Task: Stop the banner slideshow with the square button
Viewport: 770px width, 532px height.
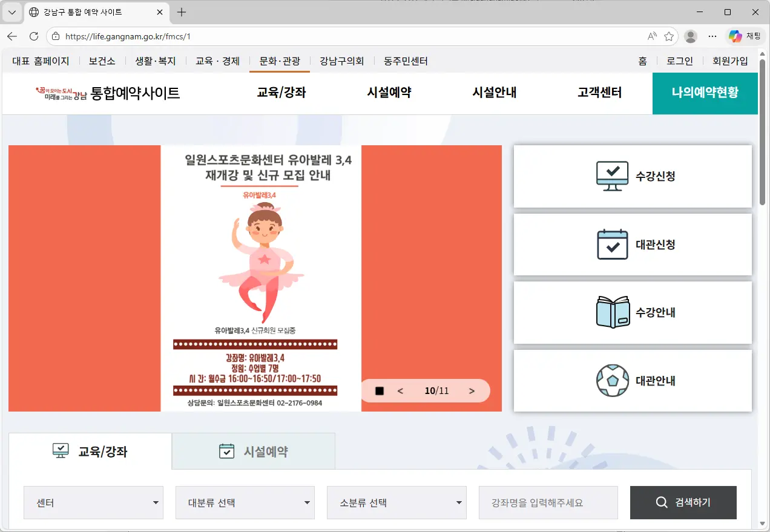Action: [380, 391]
